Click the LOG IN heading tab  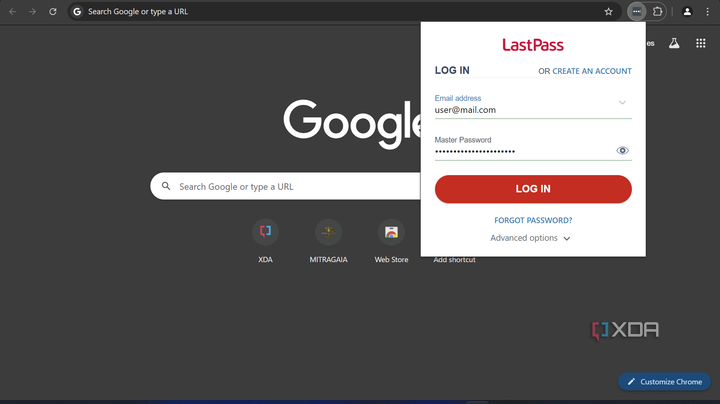(x=452, y=70)
